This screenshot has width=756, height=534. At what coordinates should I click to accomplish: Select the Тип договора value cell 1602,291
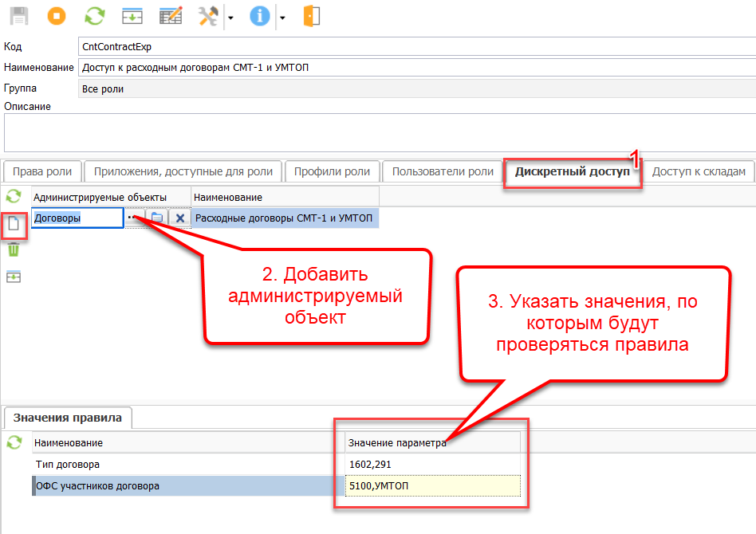tap(433, 464)
